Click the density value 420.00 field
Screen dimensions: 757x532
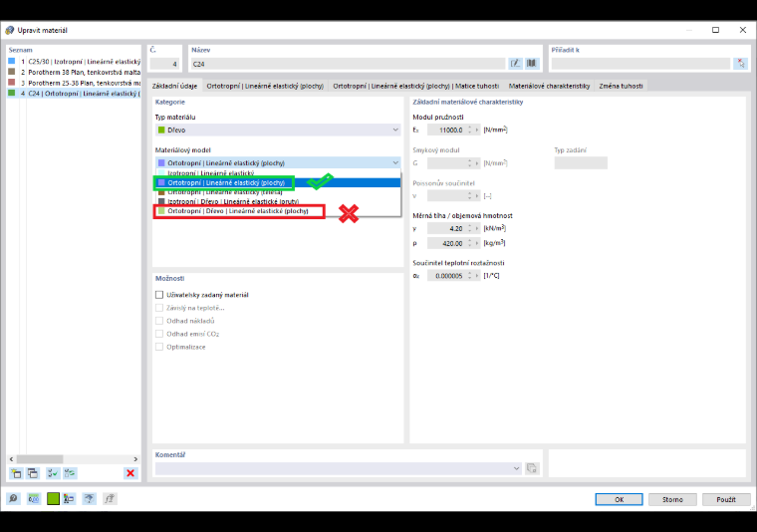pos(446,243)
